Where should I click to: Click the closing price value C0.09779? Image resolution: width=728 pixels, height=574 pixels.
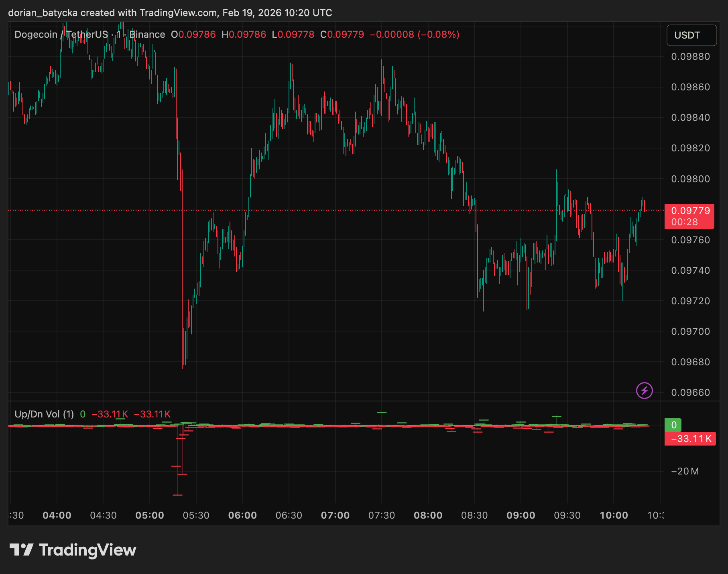pyautogui.click(x=342, y=35)
